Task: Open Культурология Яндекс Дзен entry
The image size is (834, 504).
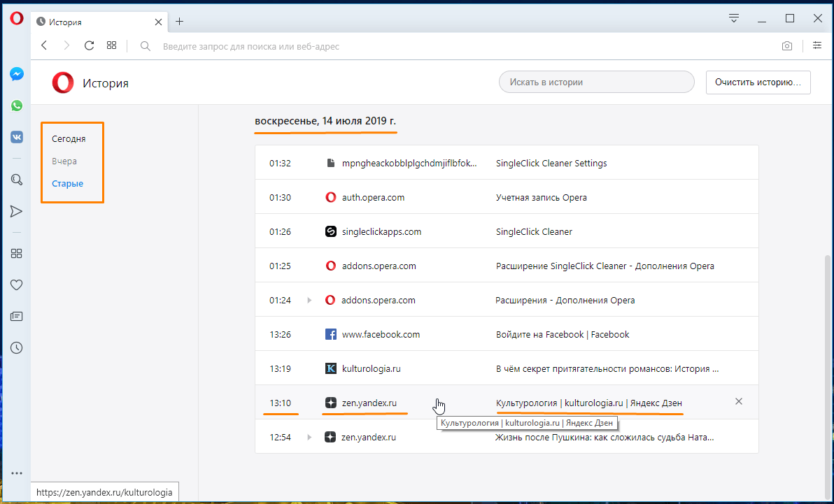Action: pos(589,403)
